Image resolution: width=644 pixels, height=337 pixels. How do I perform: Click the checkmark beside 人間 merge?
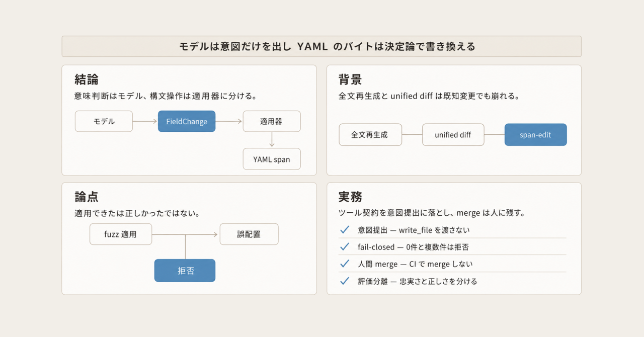[x=345, y=264]
